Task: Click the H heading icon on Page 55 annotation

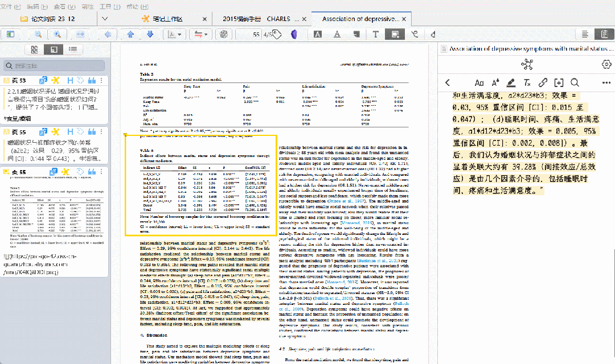Action: tap(69, 131)
